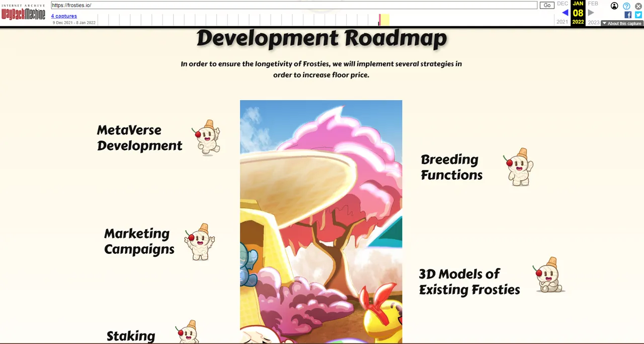Click the Breeding Functions text
644x344 pixels.
point(451,167)
